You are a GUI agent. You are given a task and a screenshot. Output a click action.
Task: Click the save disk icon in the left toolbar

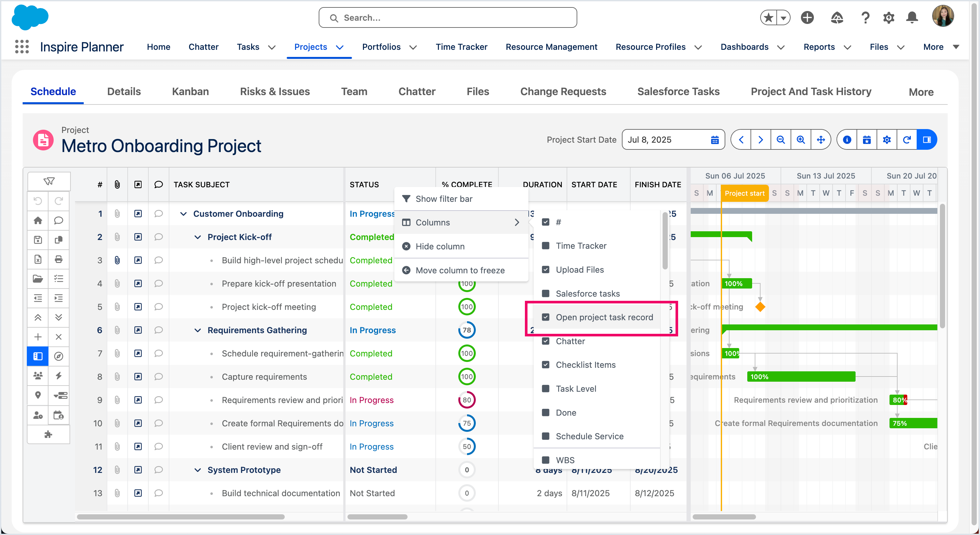[x=38, y=240]
